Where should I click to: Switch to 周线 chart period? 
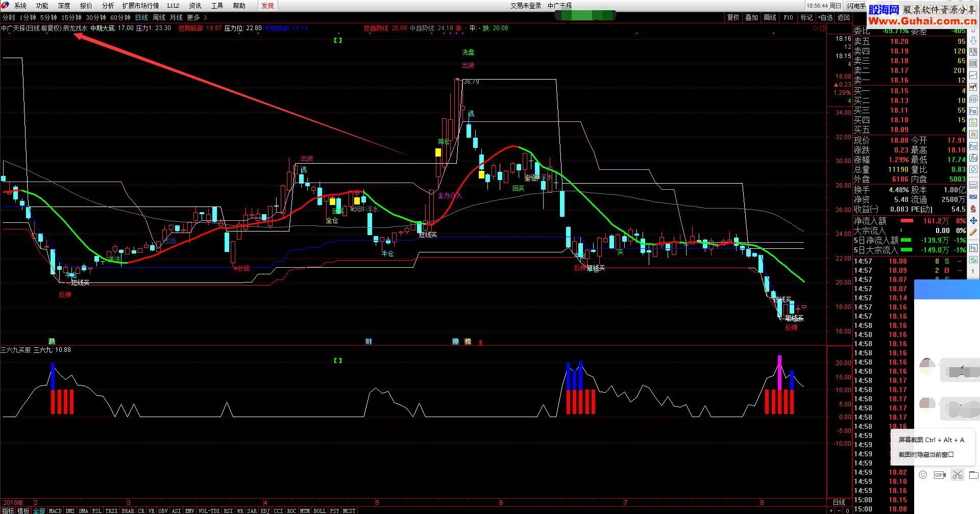point(159,17)
